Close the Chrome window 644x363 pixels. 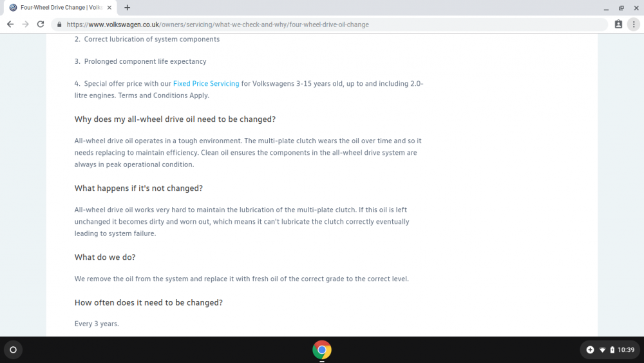click(x=636, y=8)
